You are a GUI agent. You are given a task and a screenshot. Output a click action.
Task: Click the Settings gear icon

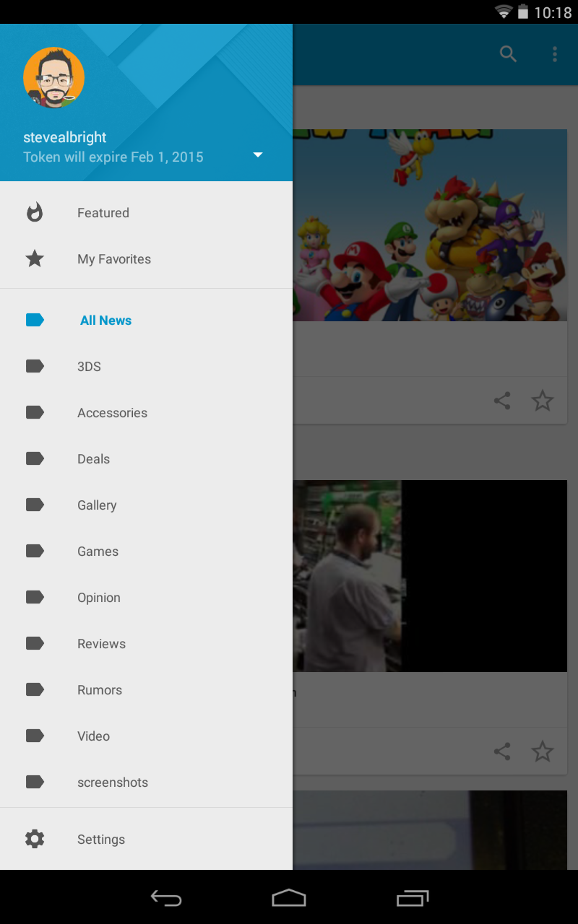coord(35,839)
